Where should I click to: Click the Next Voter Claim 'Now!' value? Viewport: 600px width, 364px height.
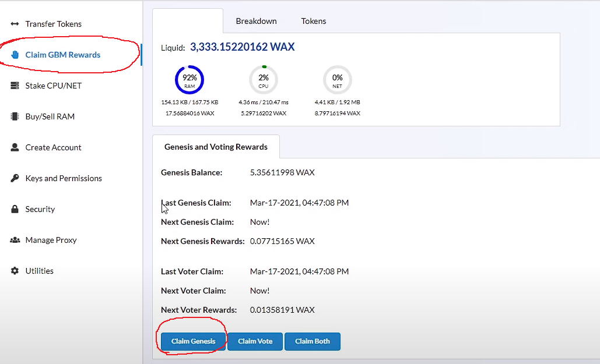259,291
